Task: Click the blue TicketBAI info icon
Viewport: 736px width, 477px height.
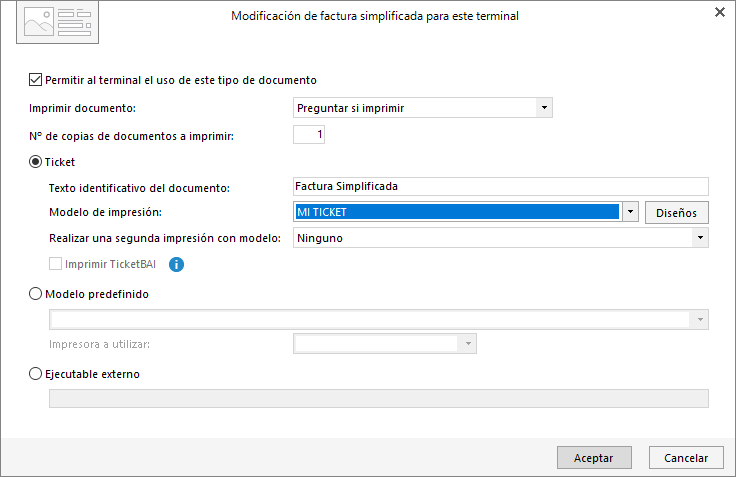Action: (176, 265)
